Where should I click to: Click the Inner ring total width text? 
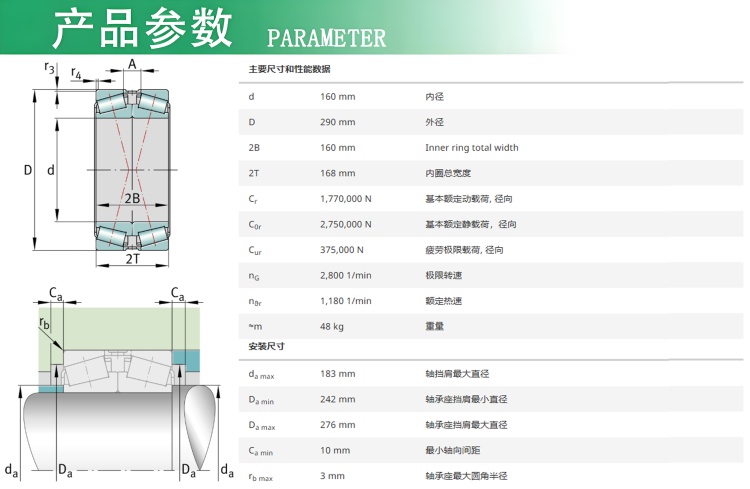(x=472, y=148)
